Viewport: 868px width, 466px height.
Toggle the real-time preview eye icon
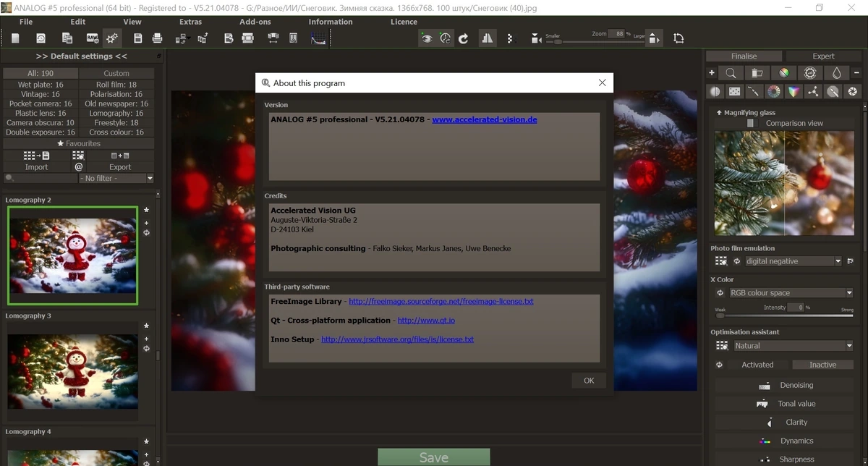pyautogui.click(x=427, y=38)
